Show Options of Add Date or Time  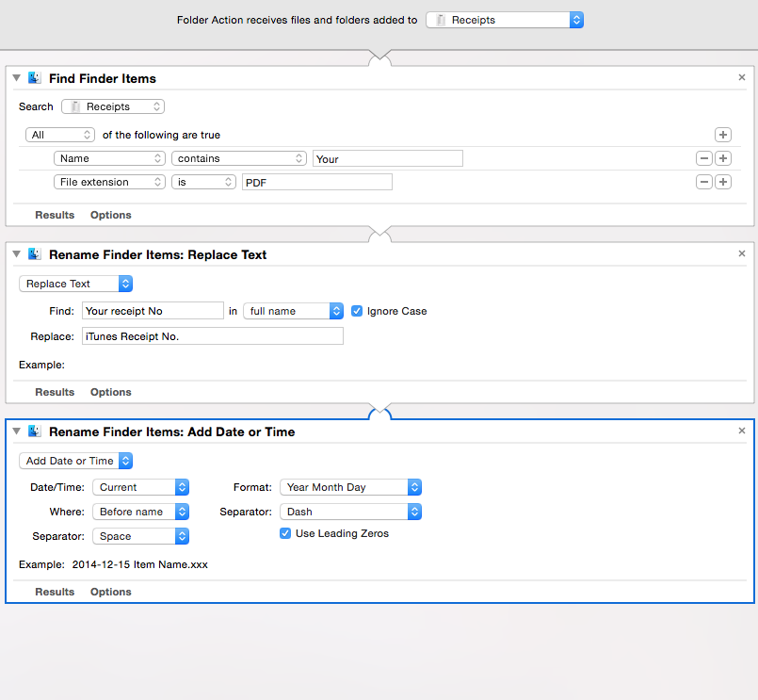click(x=111, y=592)
